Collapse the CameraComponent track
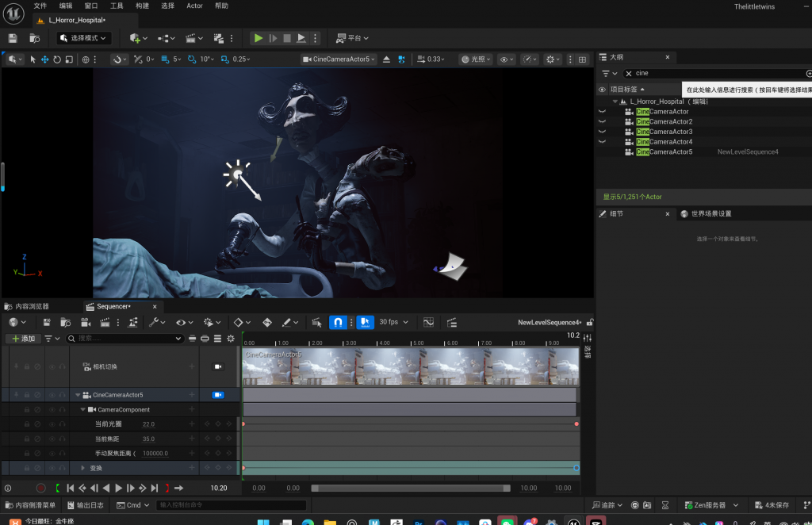 82,409
